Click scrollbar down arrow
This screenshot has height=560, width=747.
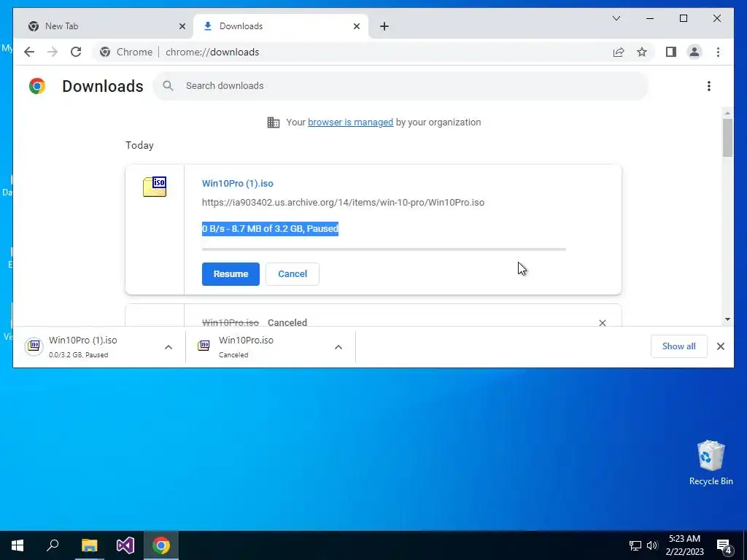coord(727,319)
